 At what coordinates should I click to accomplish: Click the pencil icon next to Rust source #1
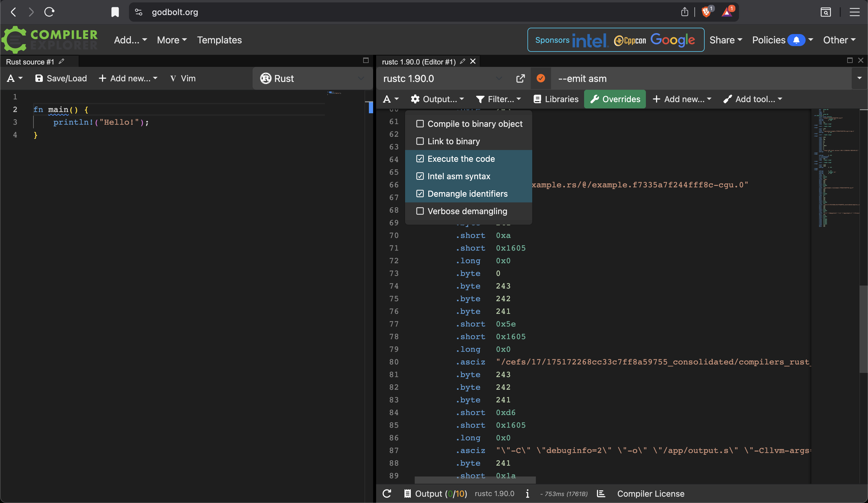(62, 62)
